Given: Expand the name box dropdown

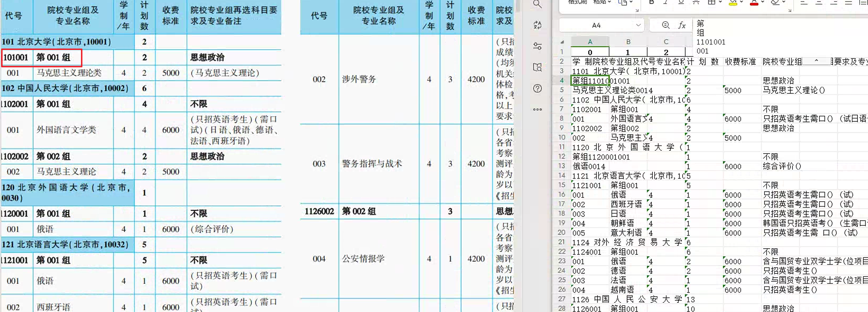Looking at the screenshot, I should tap(638, 25).
